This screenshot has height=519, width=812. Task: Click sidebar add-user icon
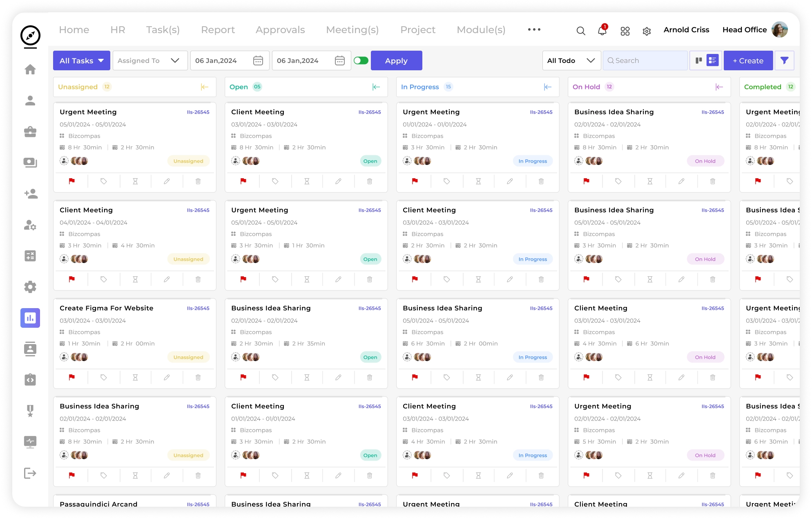click(x=30, y=194)
